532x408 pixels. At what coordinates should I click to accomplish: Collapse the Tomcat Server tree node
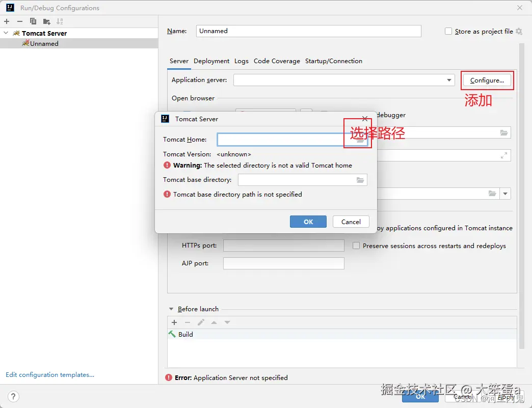tap(6, 33)
